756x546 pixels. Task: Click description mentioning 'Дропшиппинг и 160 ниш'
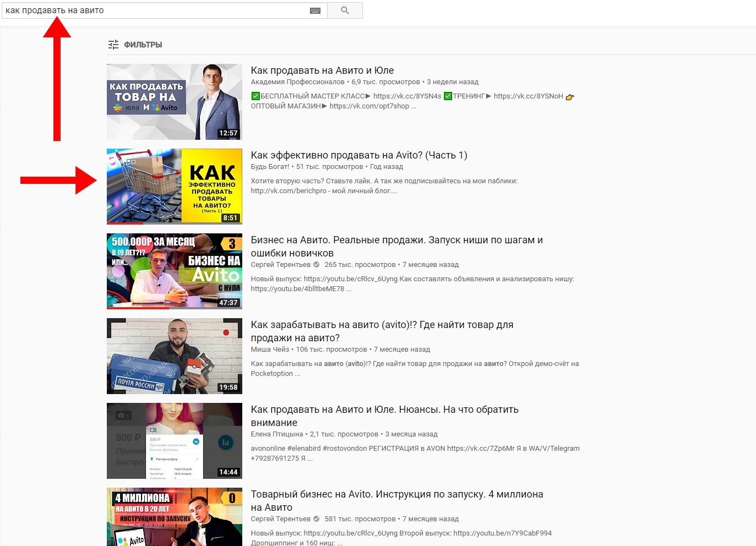[x=401, y=538]
